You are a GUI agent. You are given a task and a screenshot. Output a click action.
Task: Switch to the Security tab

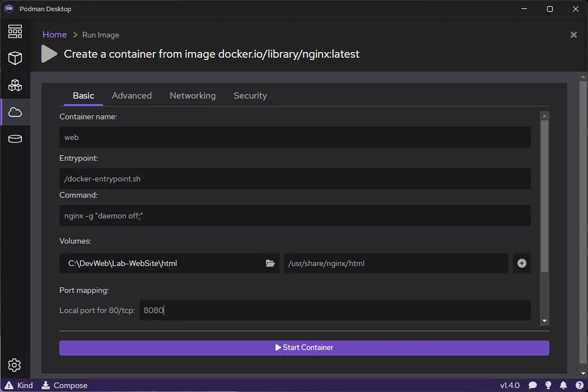[x=250, y=96]
